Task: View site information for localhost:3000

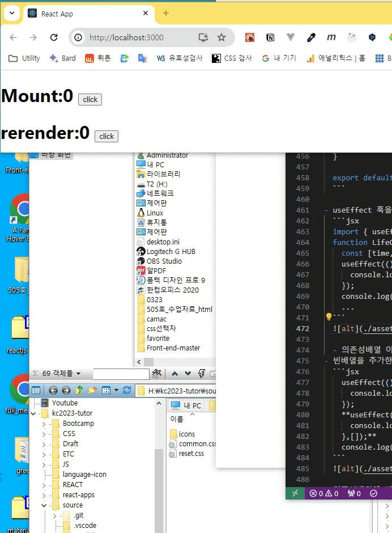Action: click(x=78, y=37)
